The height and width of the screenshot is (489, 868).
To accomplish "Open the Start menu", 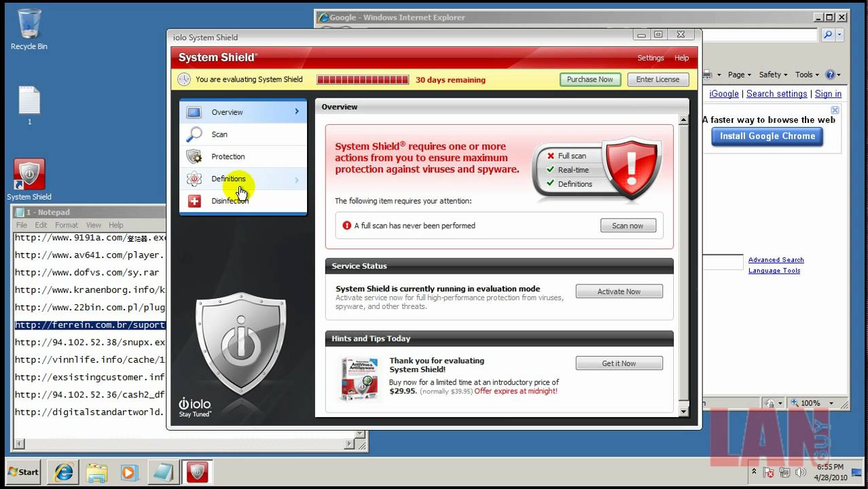I will point(23,471).
